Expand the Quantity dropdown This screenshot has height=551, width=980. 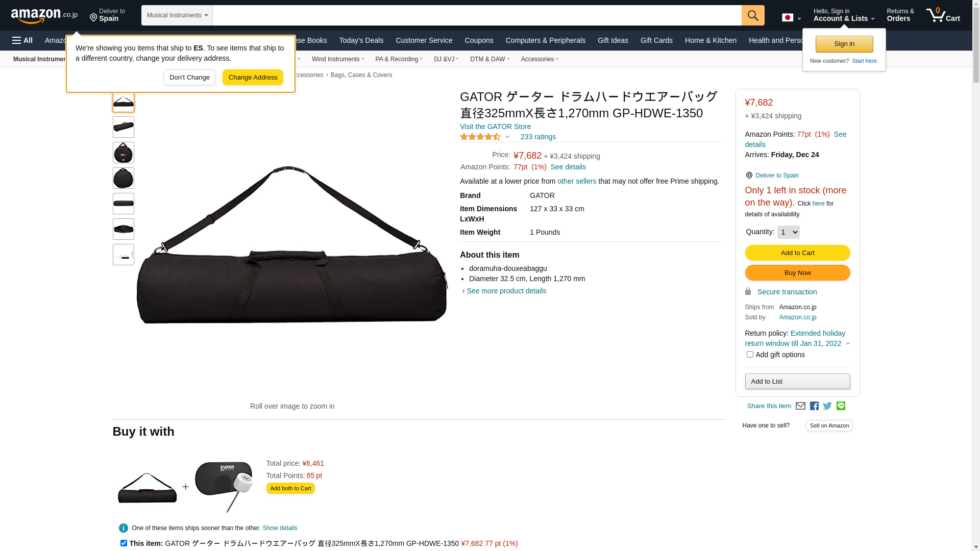[x=788, y=232]
